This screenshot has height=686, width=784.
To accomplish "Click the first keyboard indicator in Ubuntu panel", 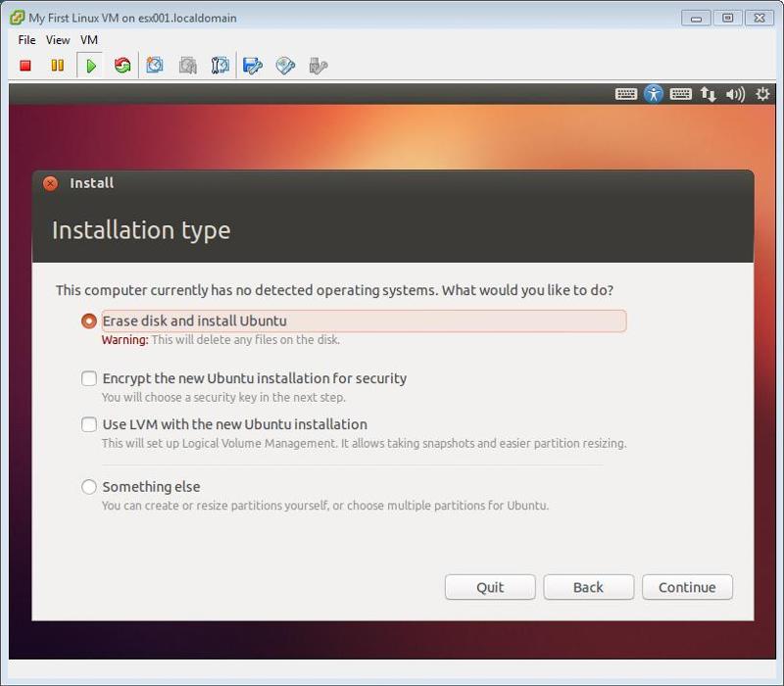I will coord(626,94).
